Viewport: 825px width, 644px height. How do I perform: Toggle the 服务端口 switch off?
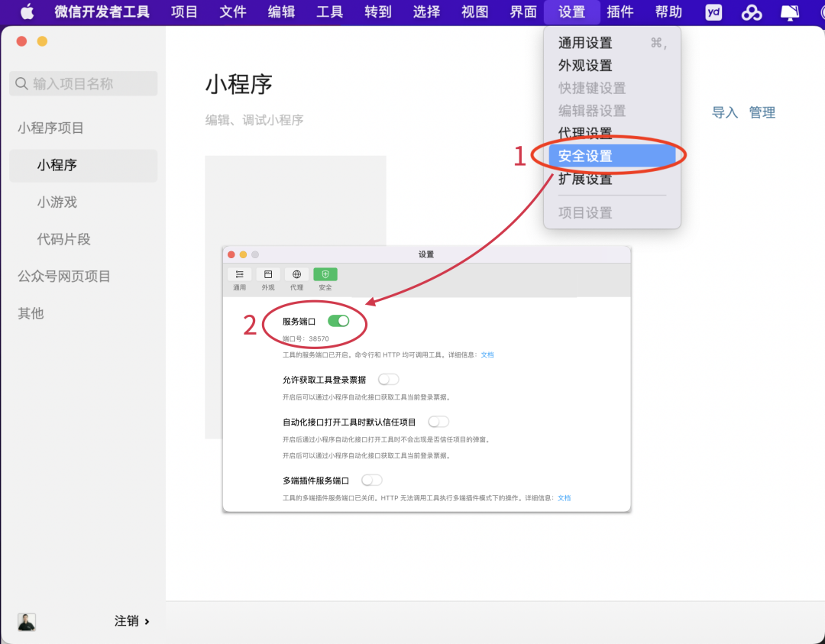[338, 320]
